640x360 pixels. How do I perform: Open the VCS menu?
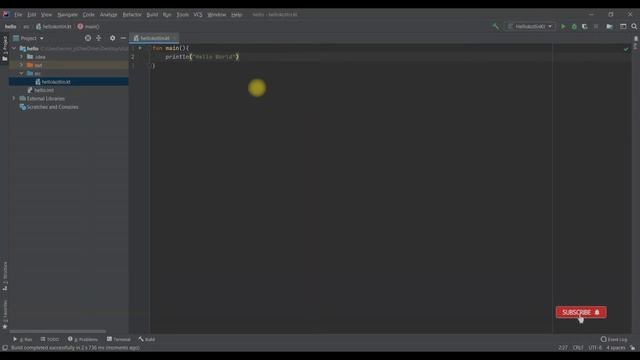point(198,14)
